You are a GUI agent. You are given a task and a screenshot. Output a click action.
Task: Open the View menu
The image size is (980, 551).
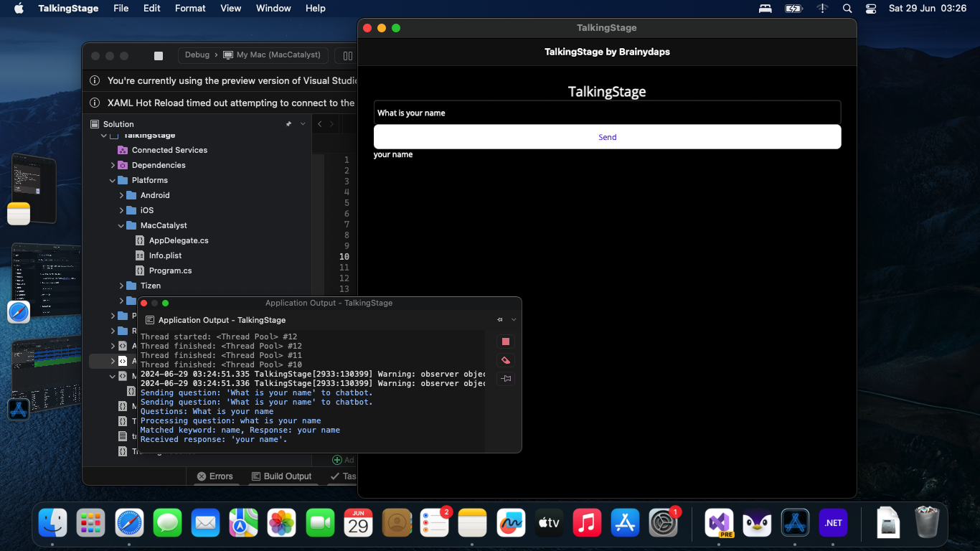click(x=230, y=9)
